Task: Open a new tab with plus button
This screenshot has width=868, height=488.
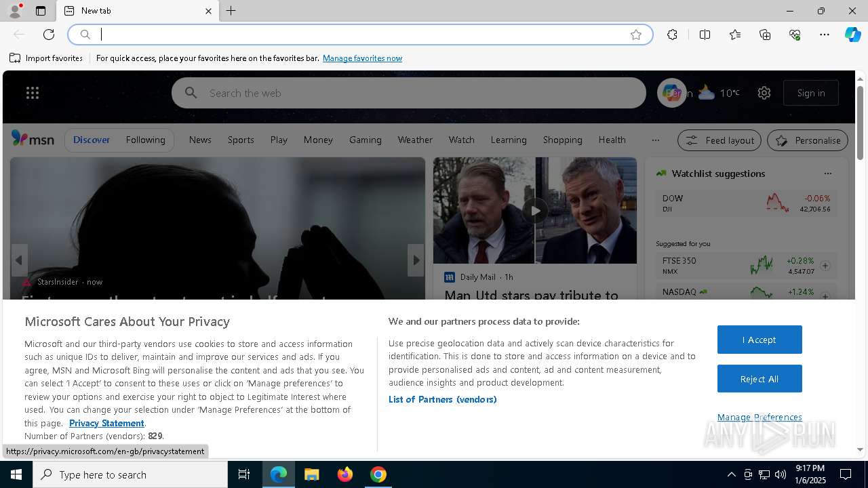Action: pos(231,11)
